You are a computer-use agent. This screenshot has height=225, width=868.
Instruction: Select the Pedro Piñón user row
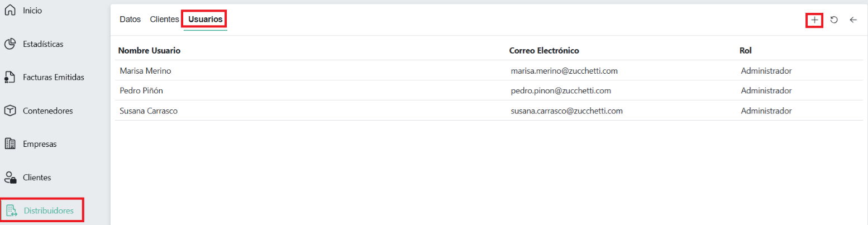click(x=141, y=90)
